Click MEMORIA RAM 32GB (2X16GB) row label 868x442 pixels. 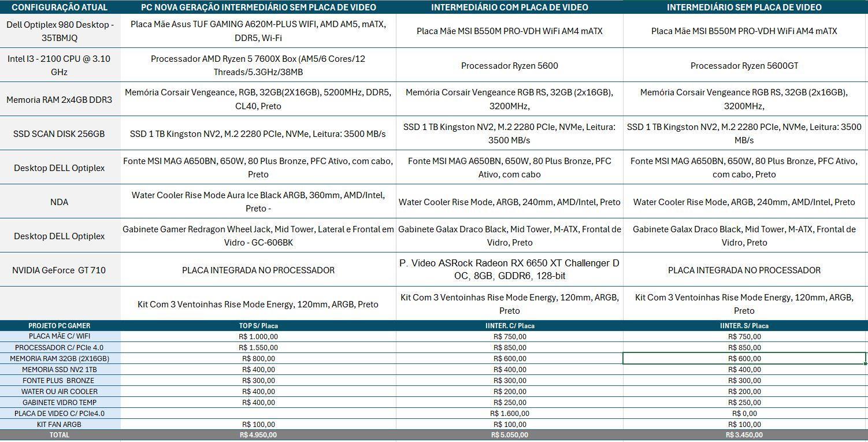pyautogui.click(x=60, y=358)
